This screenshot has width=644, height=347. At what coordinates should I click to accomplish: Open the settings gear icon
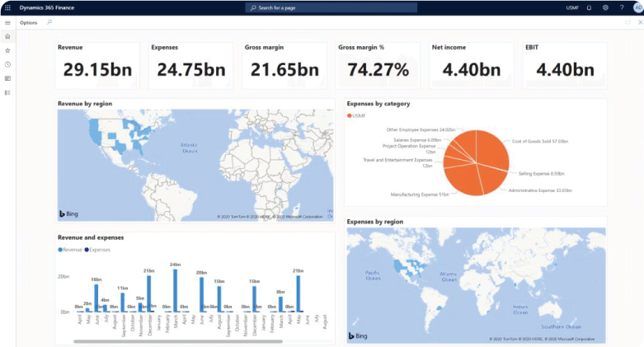pos(605,7)
